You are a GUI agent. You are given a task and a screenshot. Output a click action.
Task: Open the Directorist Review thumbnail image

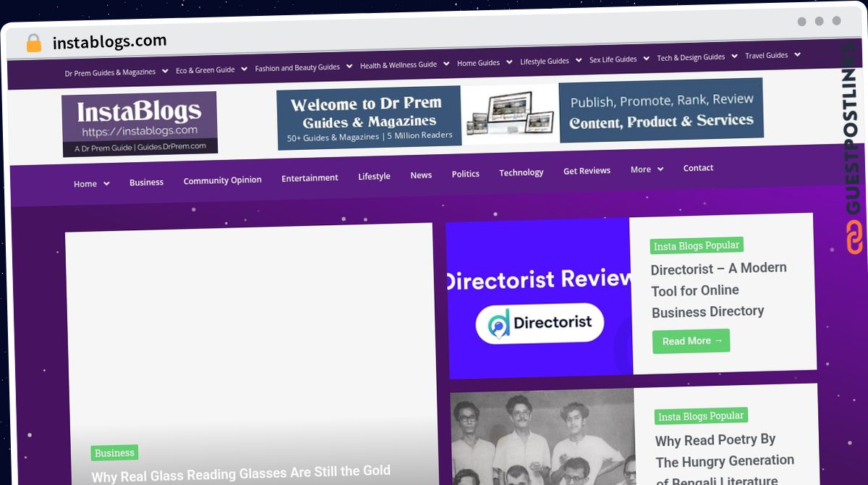point(539,298)
